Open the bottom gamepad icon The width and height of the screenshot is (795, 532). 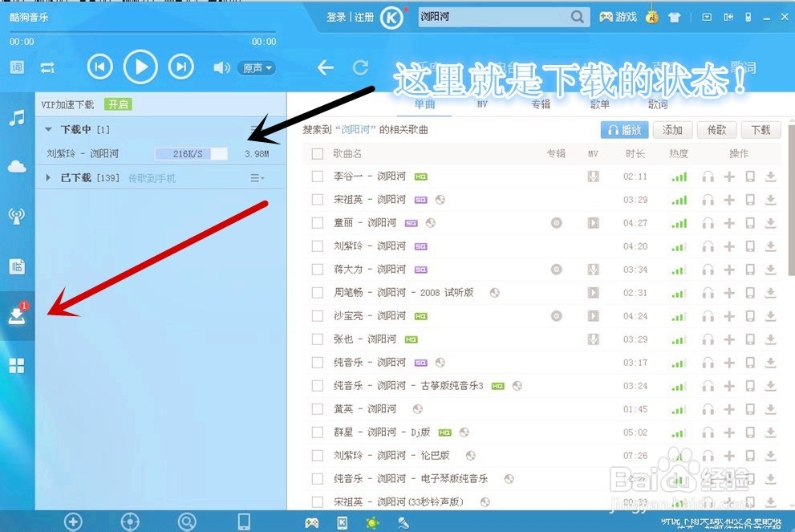[x=312, y=522]
